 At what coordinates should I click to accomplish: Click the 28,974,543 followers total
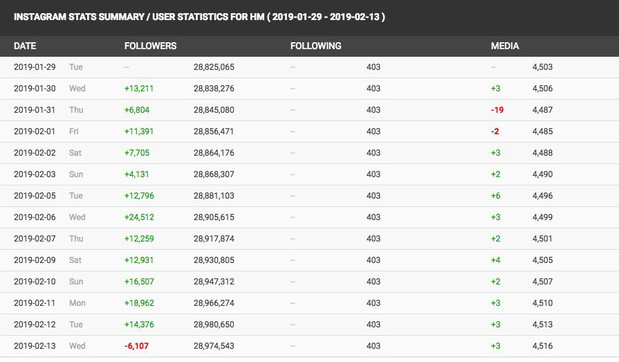coord(214,346)
